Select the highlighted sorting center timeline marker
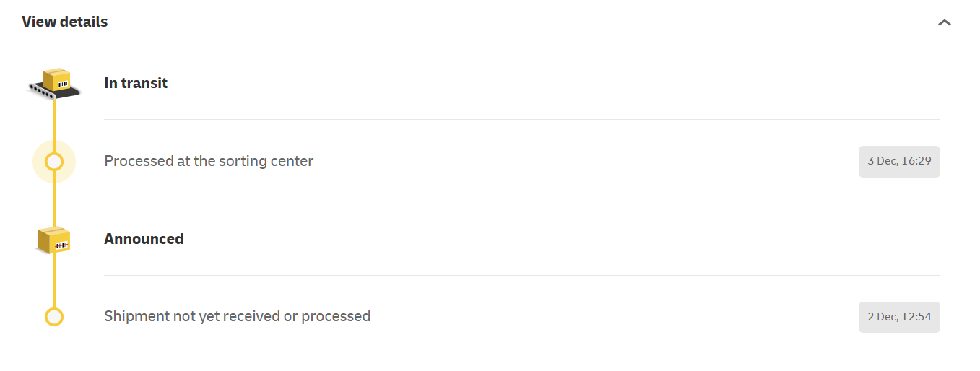Image resolution: width=980 pixels, height=371 pixels. tap(54, 162)
